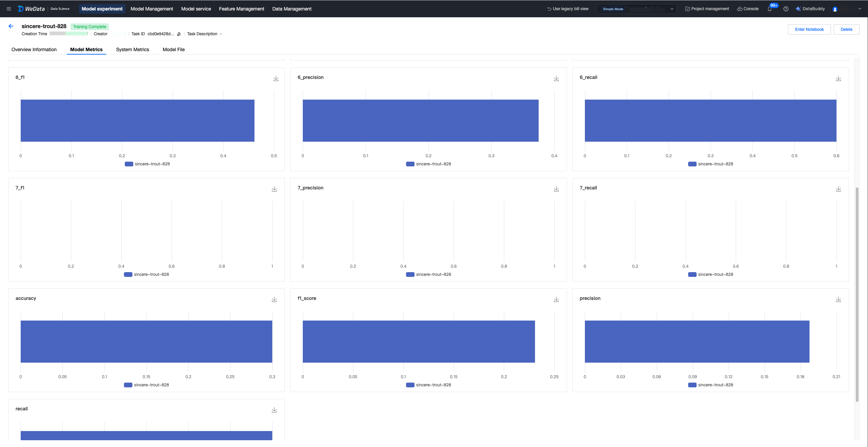Open the hamburger menu icon

[x=9, y=9]
